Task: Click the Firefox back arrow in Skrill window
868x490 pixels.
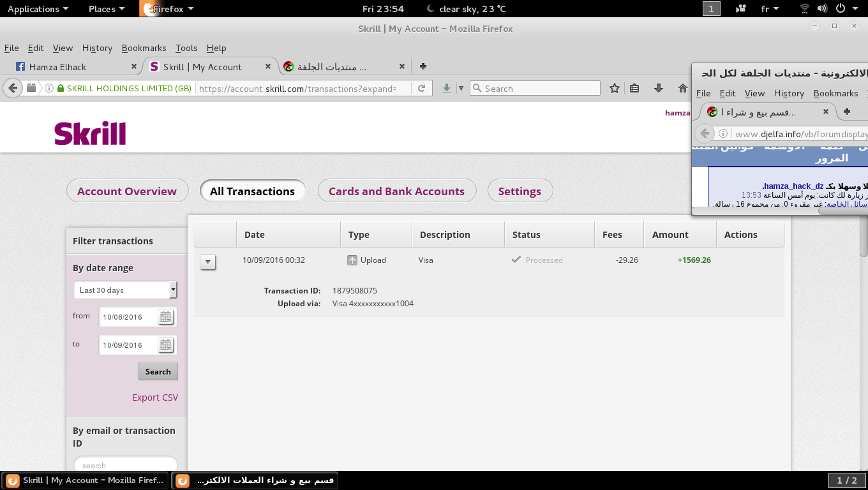Action: coord(13,88)
